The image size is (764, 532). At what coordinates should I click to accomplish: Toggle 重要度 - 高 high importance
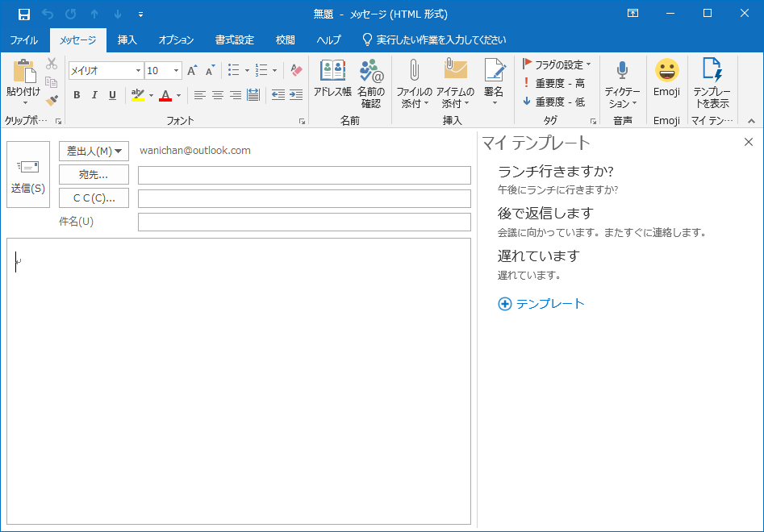pos(554,83)
